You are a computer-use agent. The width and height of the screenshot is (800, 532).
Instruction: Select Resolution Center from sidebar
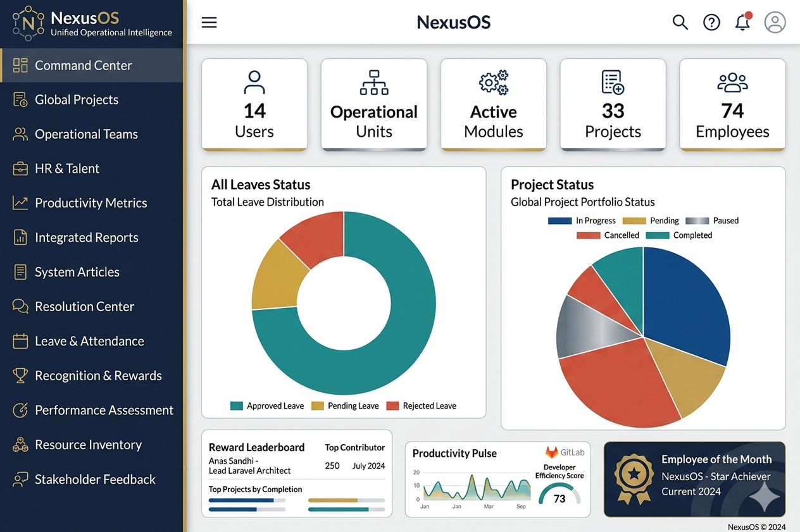84,307
